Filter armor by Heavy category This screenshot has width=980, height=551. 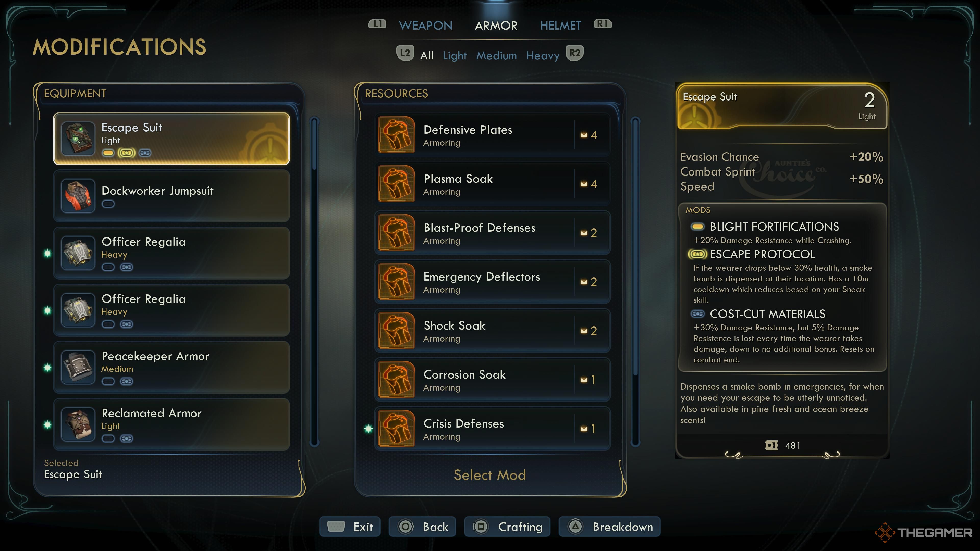click(x=543, y=56)
